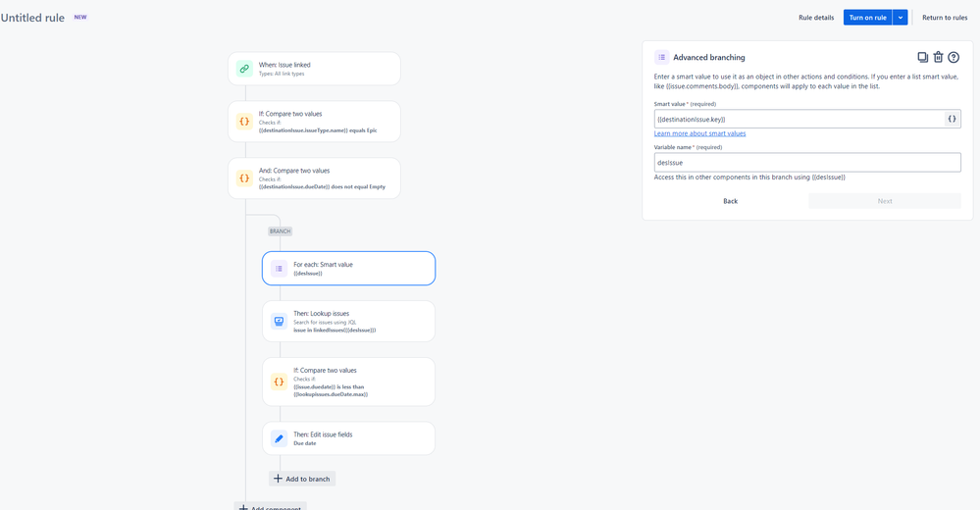Select the And: Compare two values card
The height and width of the screenshot is (510, 980).
pos(314,178)
